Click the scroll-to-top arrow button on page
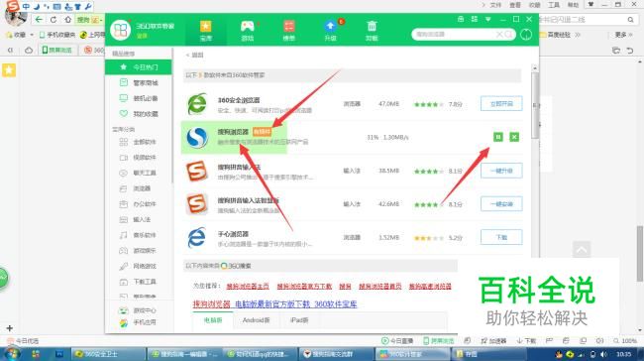644x361 pixels. 582,250
